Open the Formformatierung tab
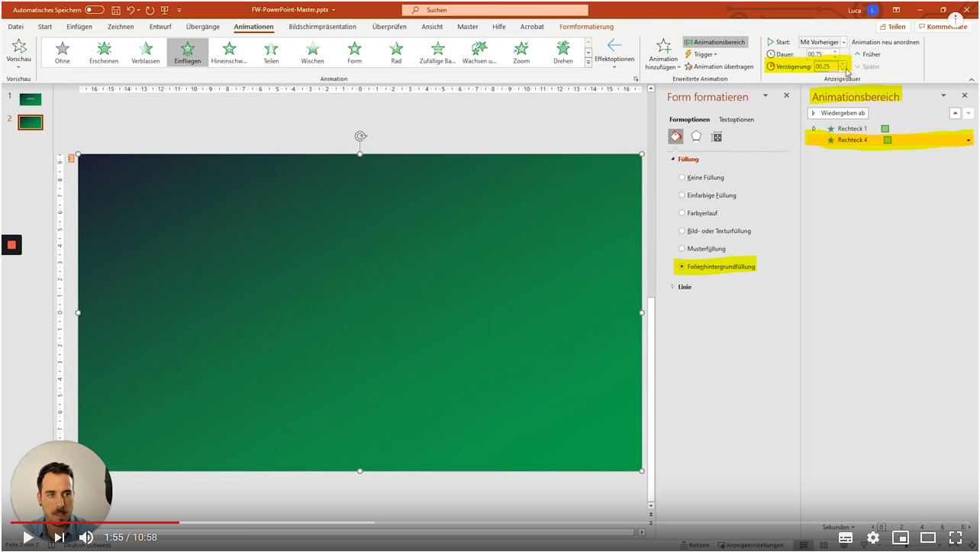Image resolution: width=980 pixels, height=552 pixels. (x=586, y=27)
